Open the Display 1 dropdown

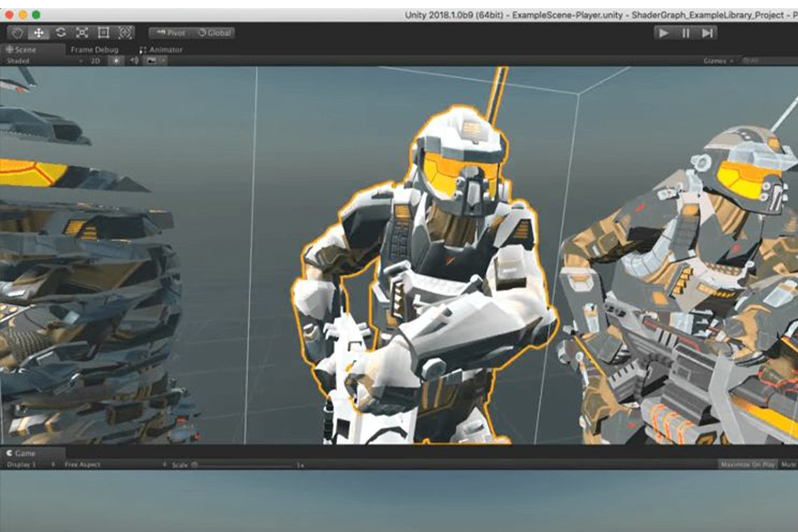pos(30,465)
